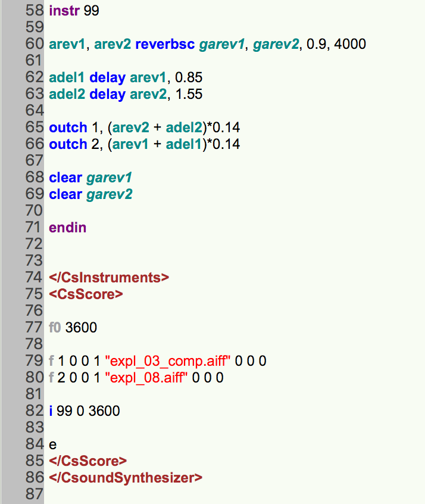
Task: Select the "expl_03_comp.aiff" filename string
Action: (168, 361)
